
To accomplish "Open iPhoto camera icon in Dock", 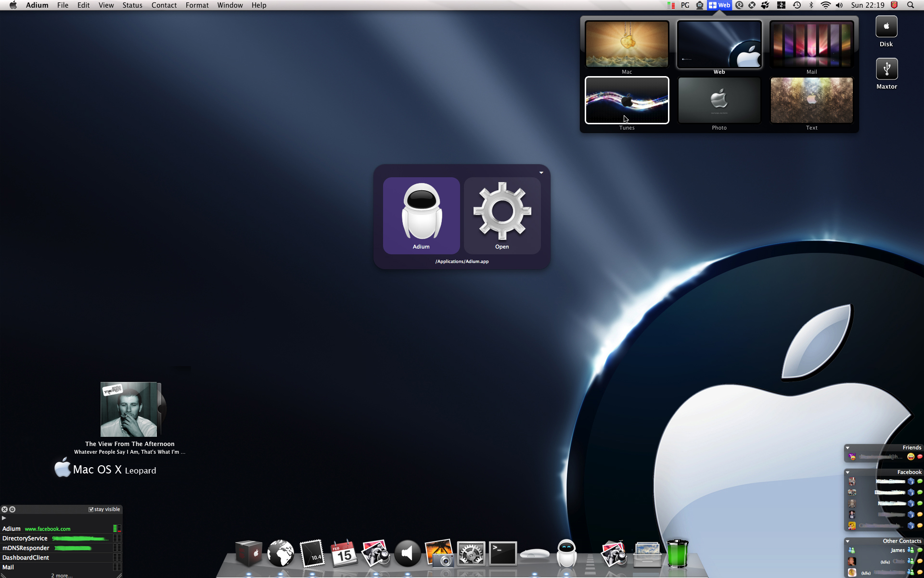I will pyautogui.click(x=439, y=553).
